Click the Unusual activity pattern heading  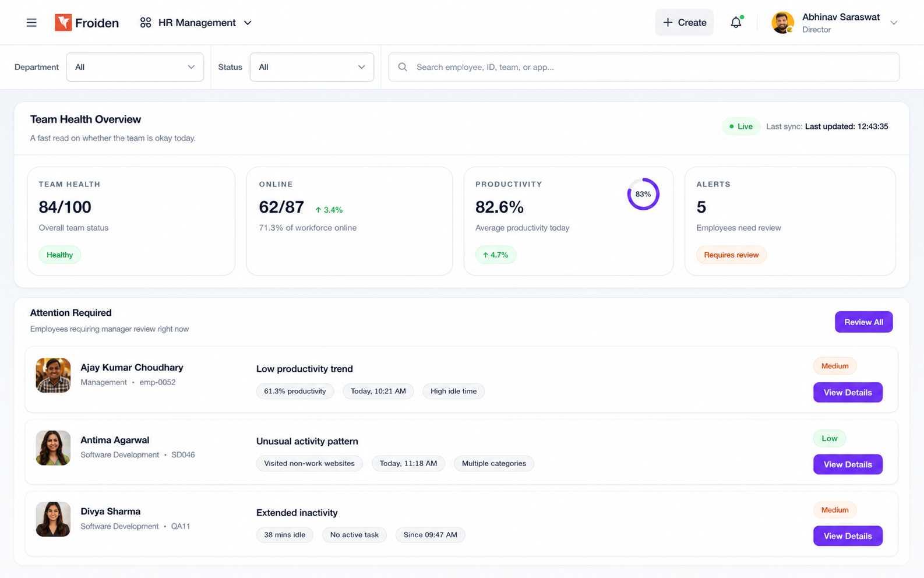click(x=307, y=441)
